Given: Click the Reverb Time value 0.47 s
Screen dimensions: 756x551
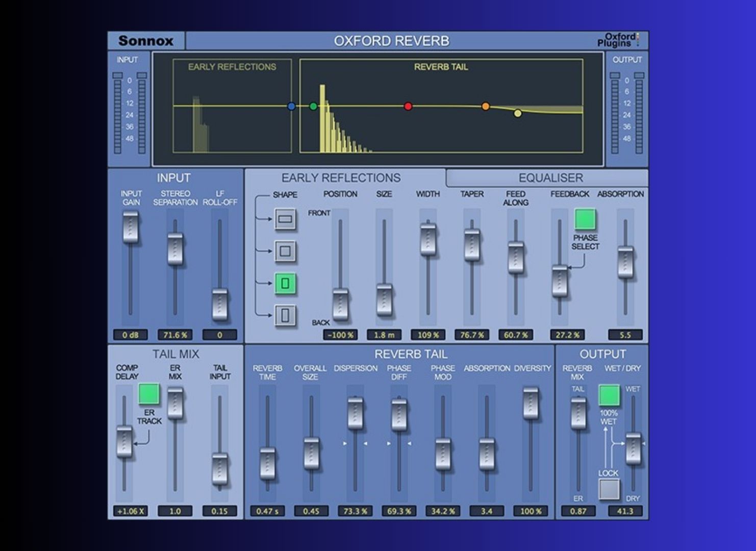Looking at the screenshot, I should [267, 511].
